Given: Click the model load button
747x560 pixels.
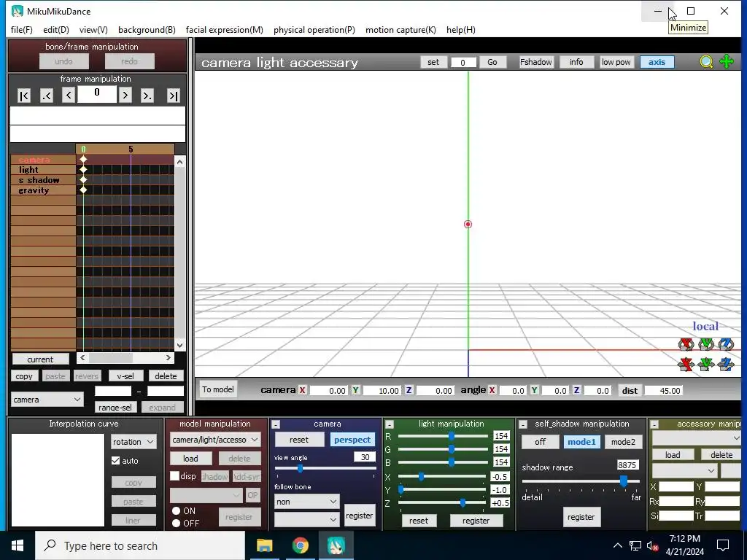Looking at the screenshot, I should [x=190, y=459].
